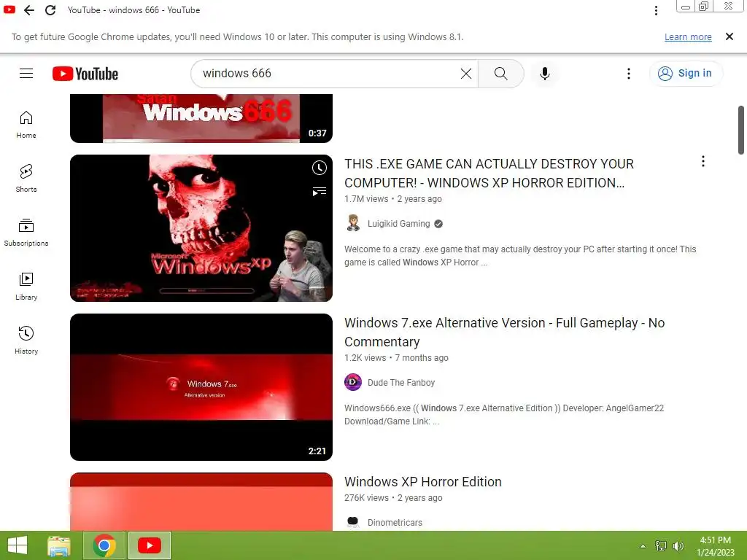747x560 pixels.
Task: Click the YouTube logo
Action: [x=85, y=74]
